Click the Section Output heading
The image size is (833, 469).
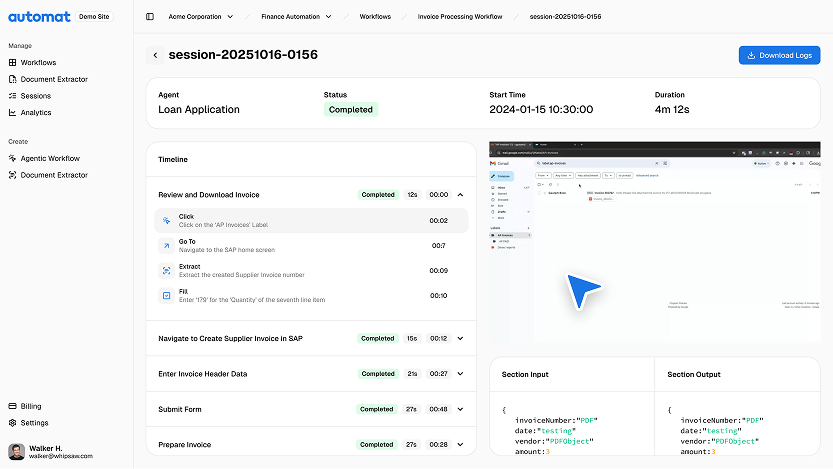(x=694, y=374)
